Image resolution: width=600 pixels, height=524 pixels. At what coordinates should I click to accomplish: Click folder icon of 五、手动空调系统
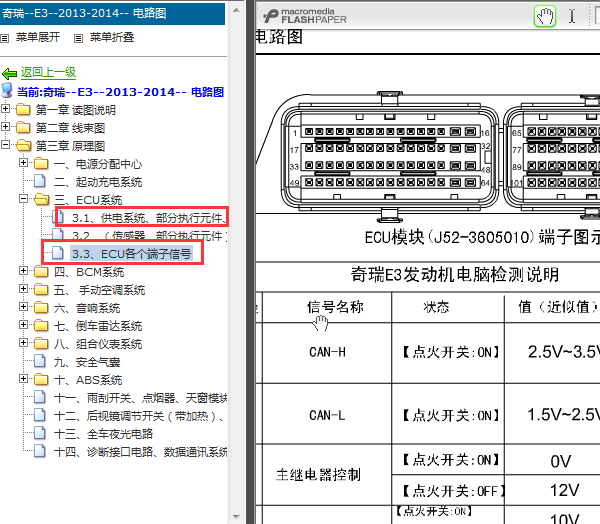pos(41,289)
